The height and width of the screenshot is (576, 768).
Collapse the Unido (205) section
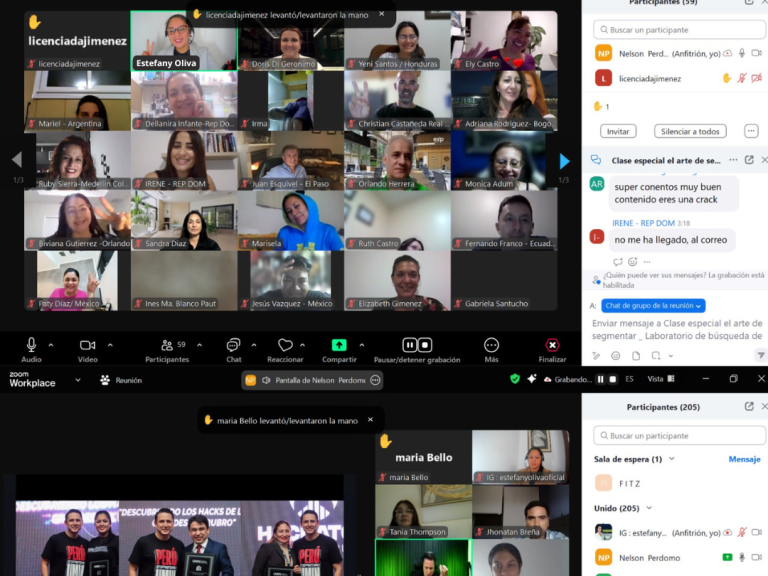coord(649,508)
